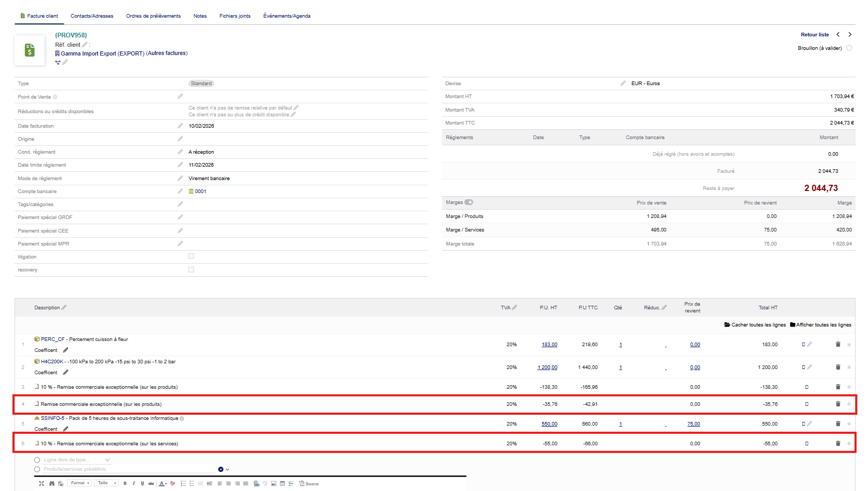The image size is (868, 491).
Task: Maximize the rich text editor
Action: click(42, 483)
